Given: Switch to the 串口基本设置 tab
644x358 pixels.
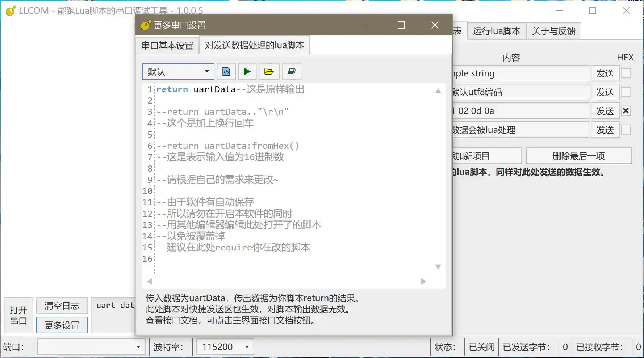Looking at the screenshot, I should point(167,45).
